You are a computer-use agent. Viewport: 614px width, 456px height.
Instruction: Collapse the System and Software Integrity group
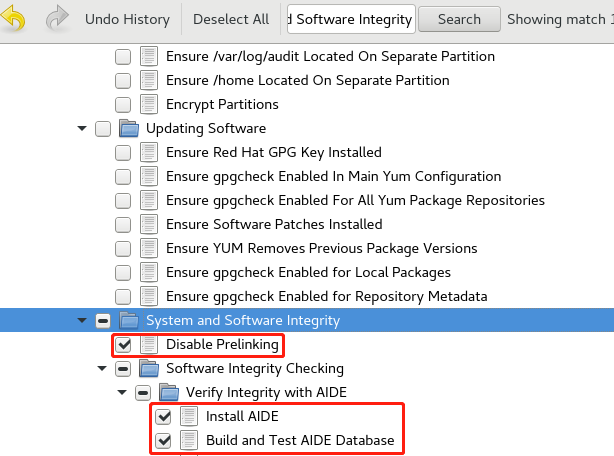82,321
